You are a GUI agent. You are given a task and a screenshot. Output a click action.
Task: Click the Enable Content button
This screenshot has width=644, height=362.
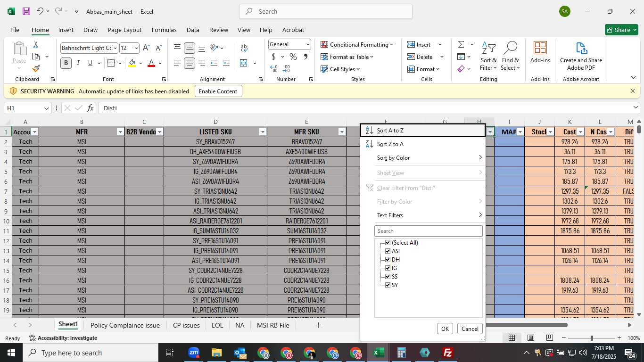point(218,91)
